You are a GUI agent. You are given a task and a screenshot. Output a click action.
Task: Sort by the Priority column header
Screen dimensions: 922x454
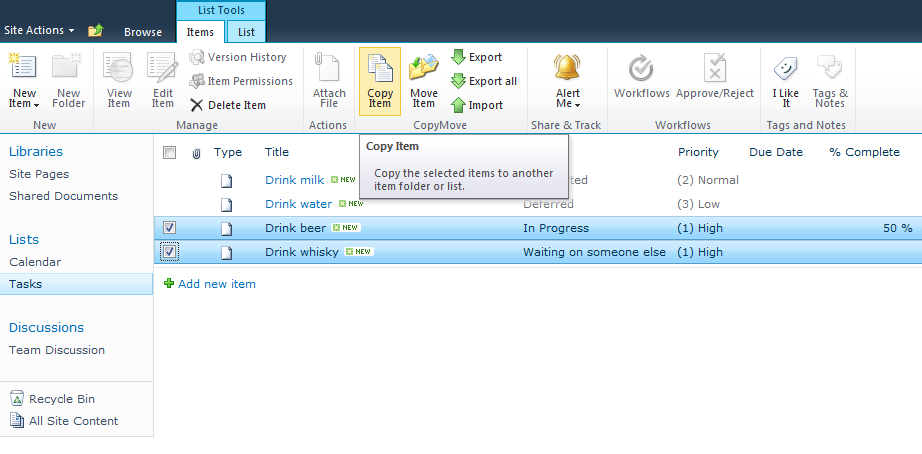(698, 152)
